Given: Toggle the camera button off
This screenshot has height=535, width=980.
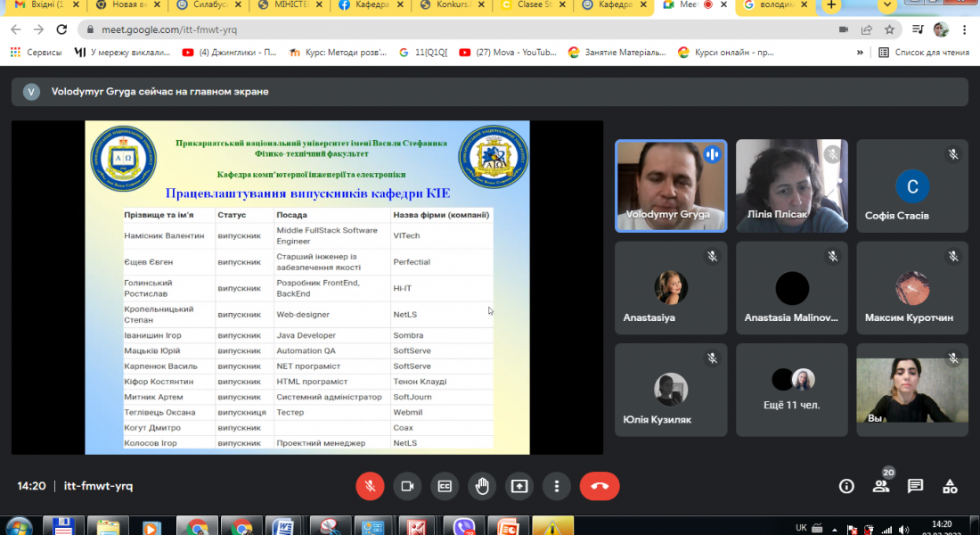Looking at the screenshot, I should pyautogui.click(x=407, y=486).
